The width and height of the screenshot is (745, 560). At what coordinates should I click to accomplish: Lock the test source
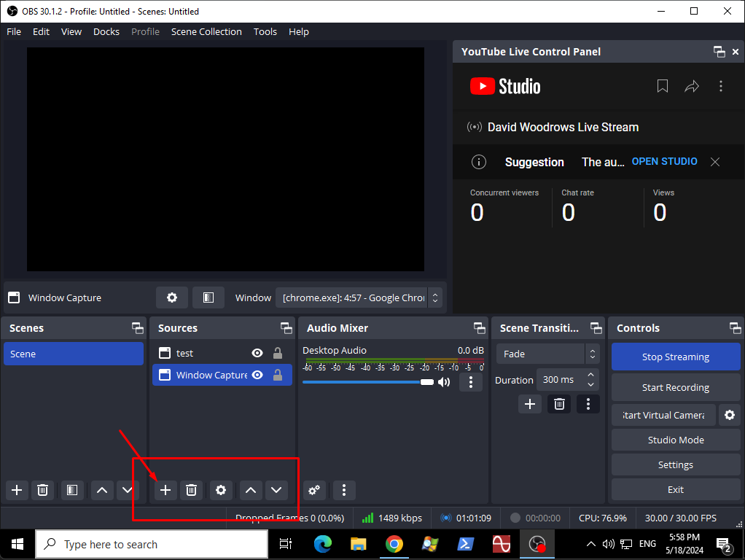click(278, 353)
